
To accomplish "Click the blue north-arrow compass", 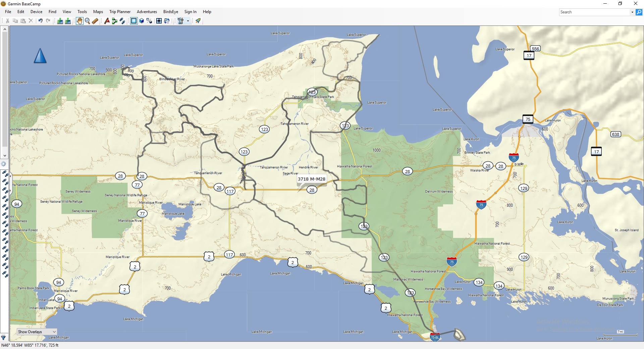I will click(x=40, y=56).
